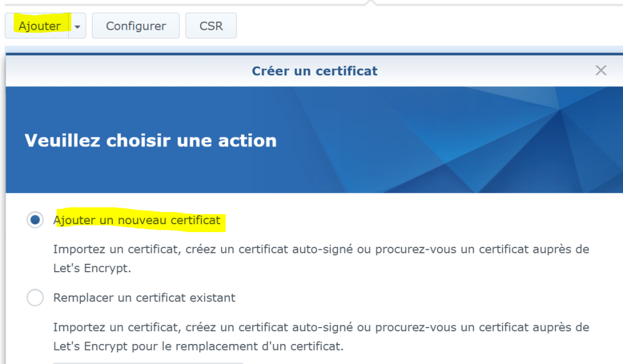Select the Remplacer un certificat existant radio button
The width and height of the screenshot is (623, 364).
click(x=35, y=298)
